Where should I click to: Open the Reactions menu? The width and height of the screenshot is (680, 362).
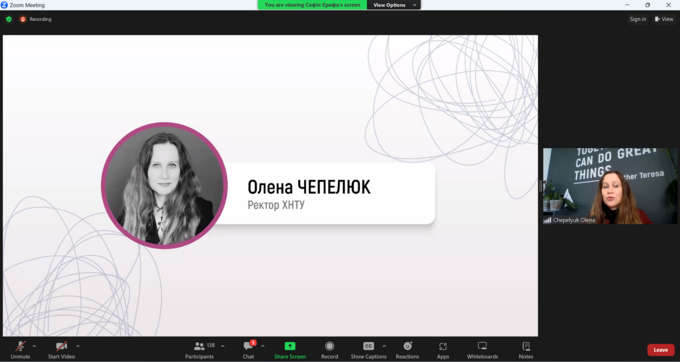coord(407,349)
